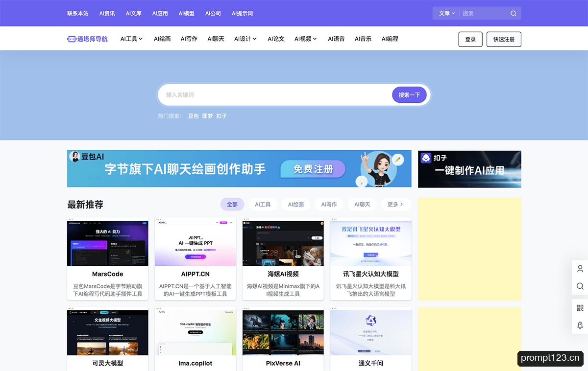Image resolution: width=588 pixels, height=371 pixels.
Task: Go to AI写作 in main navigation
Action: pyautogui.click(x=189, y=39)
